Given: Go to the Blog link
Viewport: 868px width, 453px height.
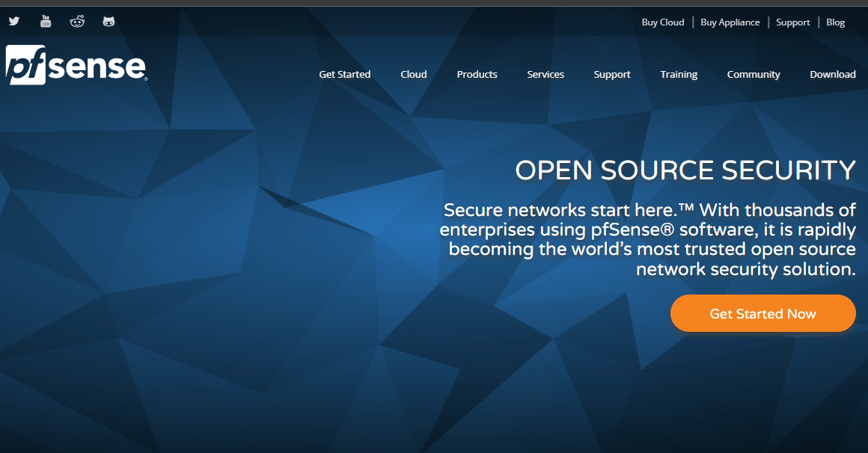Looking at the screenshot, I should (835, 22).
